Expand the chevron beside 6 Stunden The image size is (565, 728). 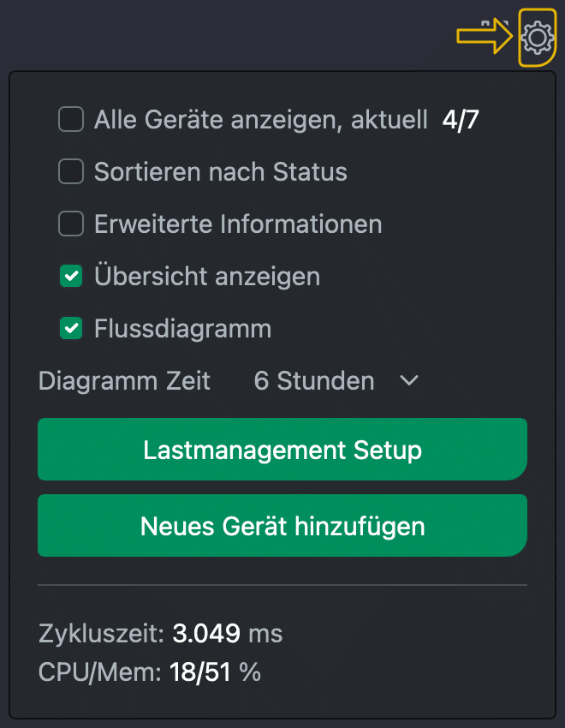point(408,380)
